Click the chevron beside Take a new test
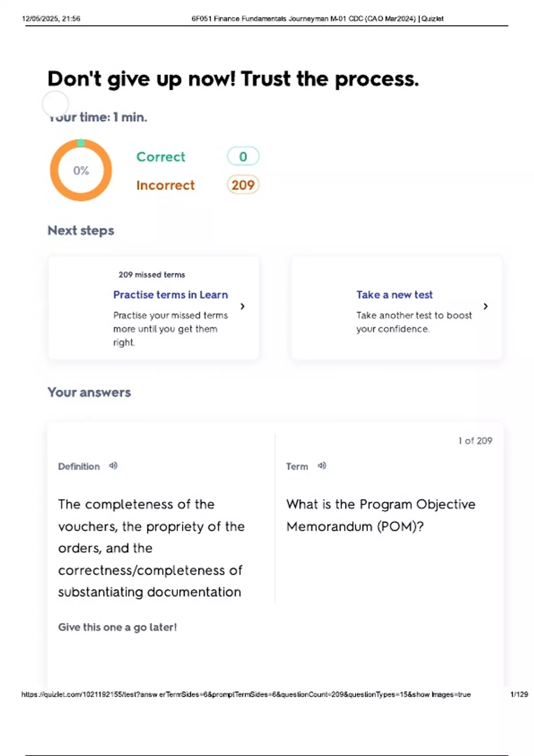 (x=485, y=306)
